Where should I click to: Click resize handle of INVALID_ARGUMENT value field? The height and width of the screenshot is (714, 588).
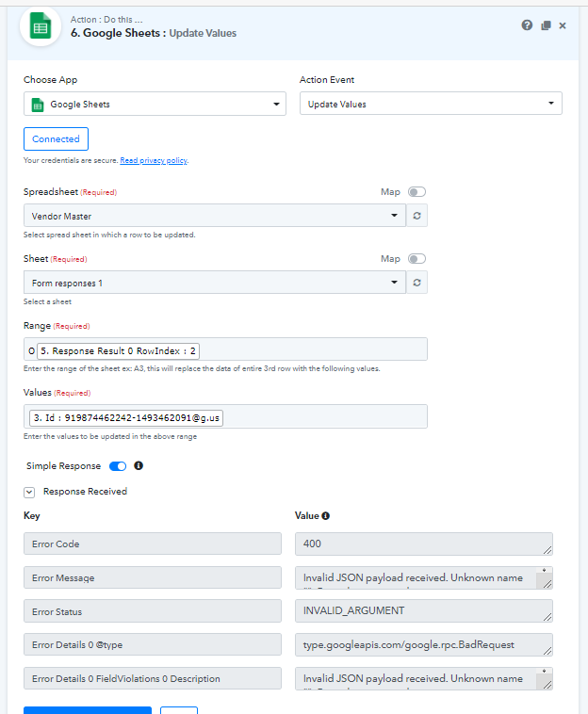(547, 617)
